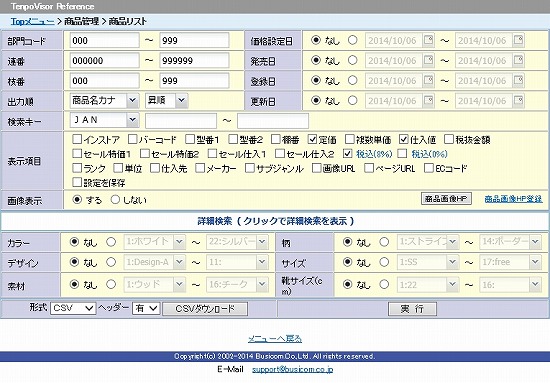The image size is (550, 383).
Task: Open the 1:Design-A dropdown
Action: (154, 262)
